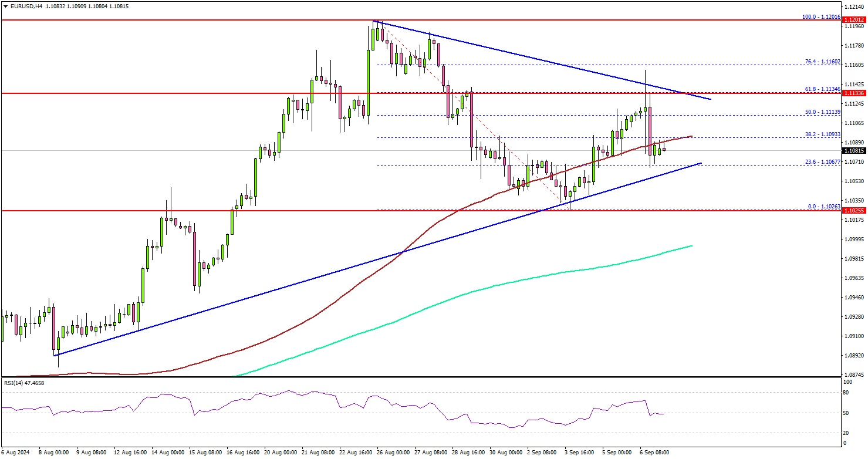Viewport: 868px width, 459px height.
Task: Click the red 1.10255 price tag
Action: coord(855,210)
